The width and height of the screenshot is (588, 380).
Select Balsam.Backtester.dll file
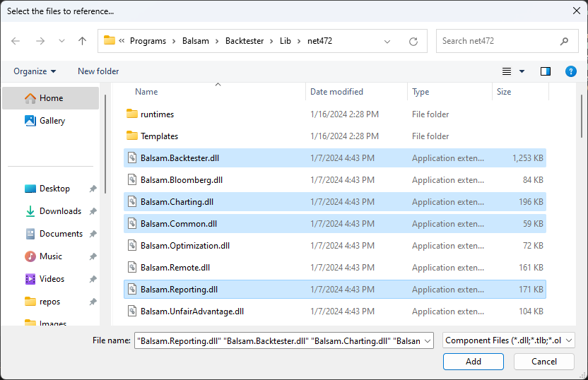[335, 158]
